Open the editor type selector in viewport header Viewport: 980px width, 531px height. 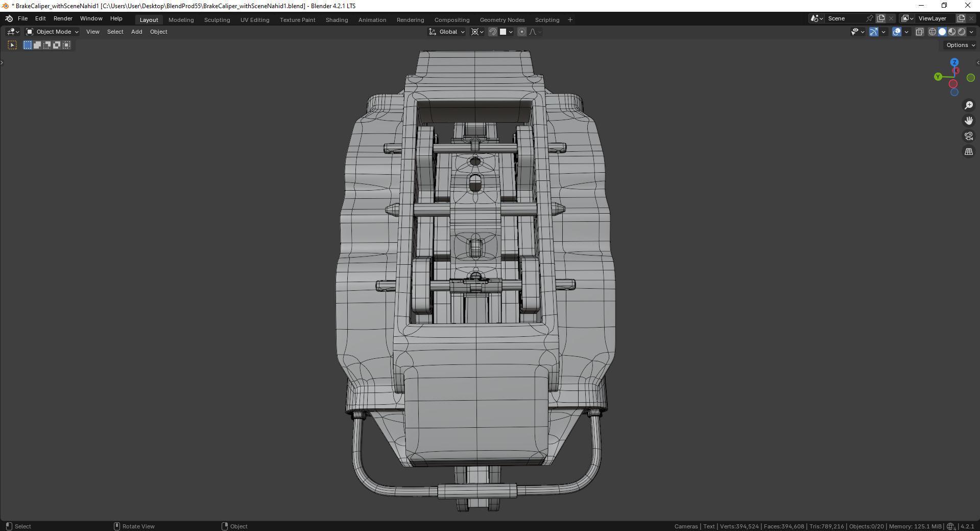13,32
